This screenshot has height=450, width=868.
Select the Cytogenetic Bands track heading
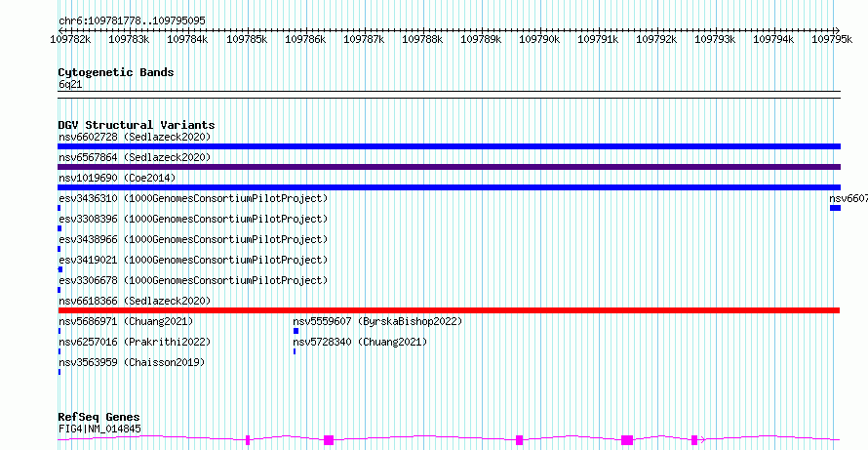(116, 72)
